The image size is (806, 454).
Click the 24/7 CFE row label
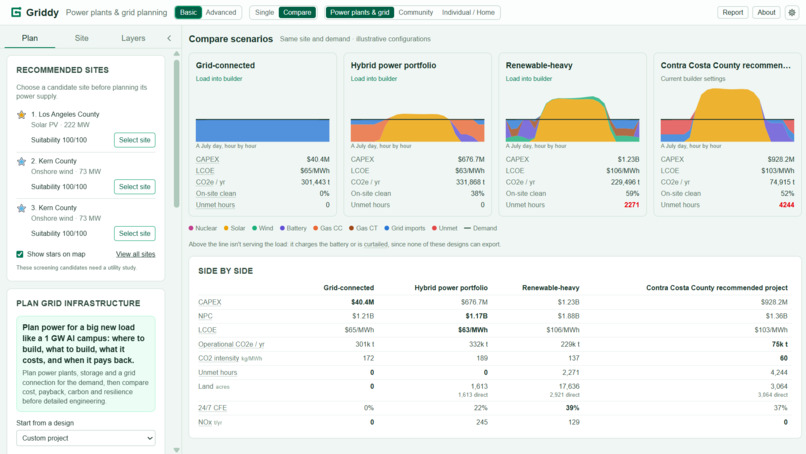pos(212,408)
